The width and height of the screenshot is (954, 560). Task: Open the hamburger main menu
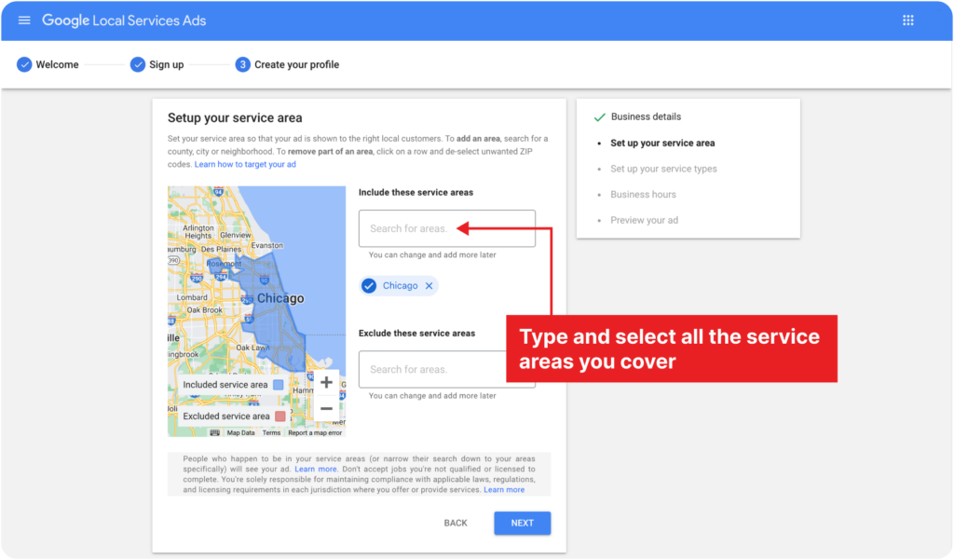(x=24, y=20)
